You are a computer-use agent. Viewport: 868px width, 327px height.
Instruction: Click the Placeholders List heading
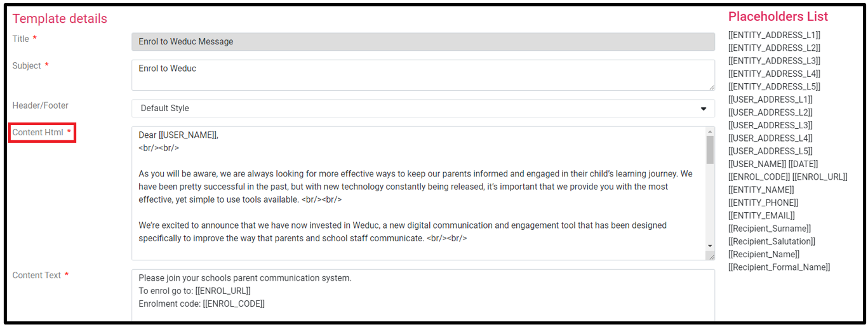coord(778,17)
